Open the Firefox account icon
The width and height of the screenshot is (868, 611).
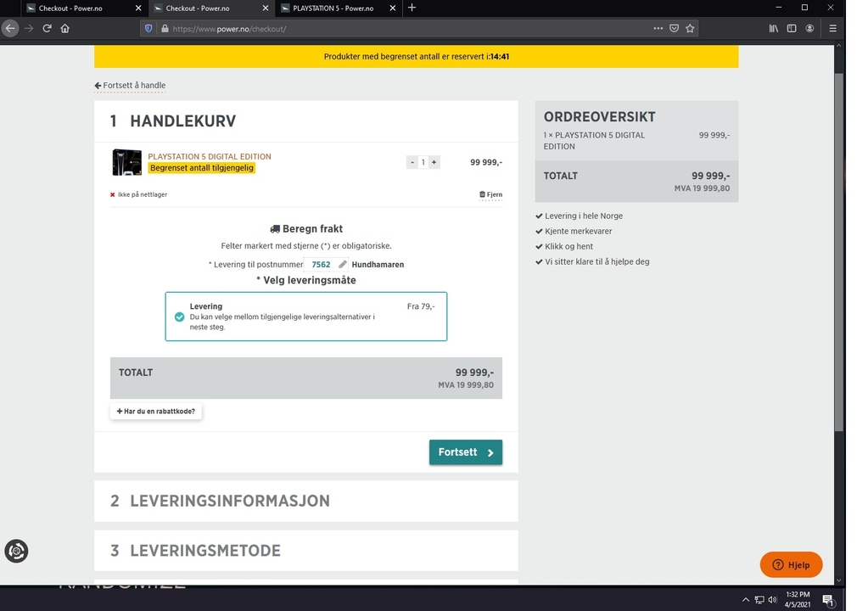[x=809, y=28]
